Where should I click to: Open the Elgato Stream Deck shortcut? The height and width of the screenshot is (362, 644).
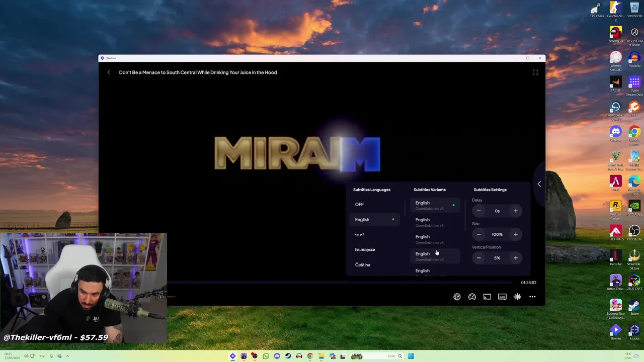(x=634, y=85)
